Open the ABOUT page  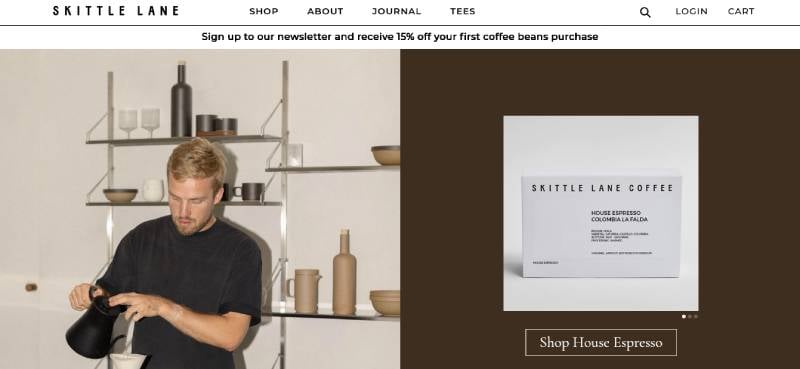coord(325,11)
